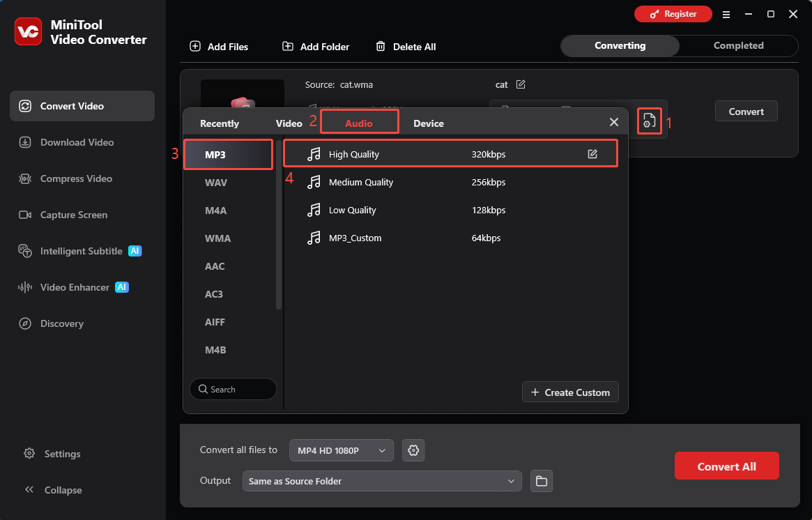Click the format list scrollbar
812x520 pixels.
pyautogui.click(x=279, y=224)
